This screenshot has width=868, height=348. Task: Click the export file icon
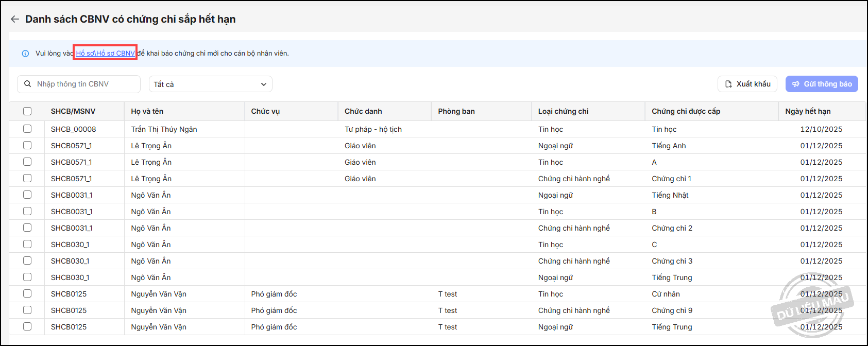click(728, 84)
